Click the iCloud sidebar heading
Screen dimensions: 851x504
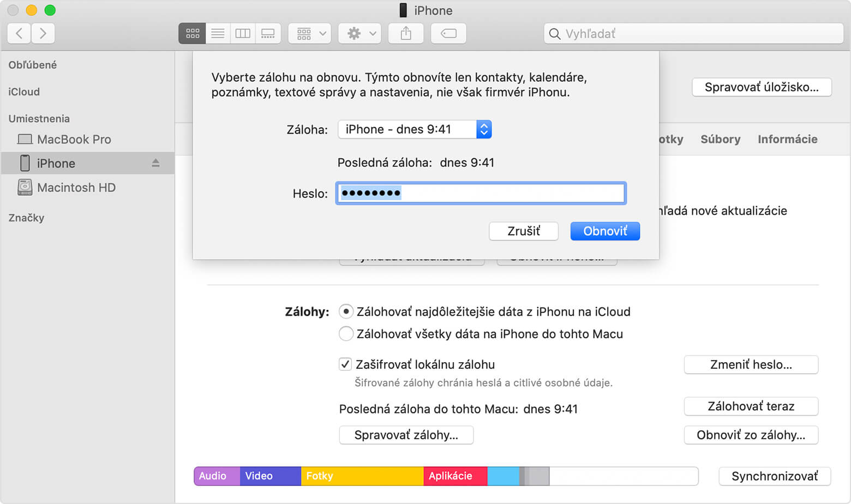[24, 92]
